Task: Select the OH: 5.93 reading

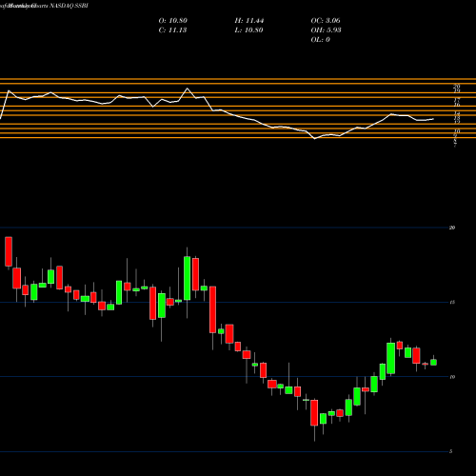Action: (x=326, y=30)
